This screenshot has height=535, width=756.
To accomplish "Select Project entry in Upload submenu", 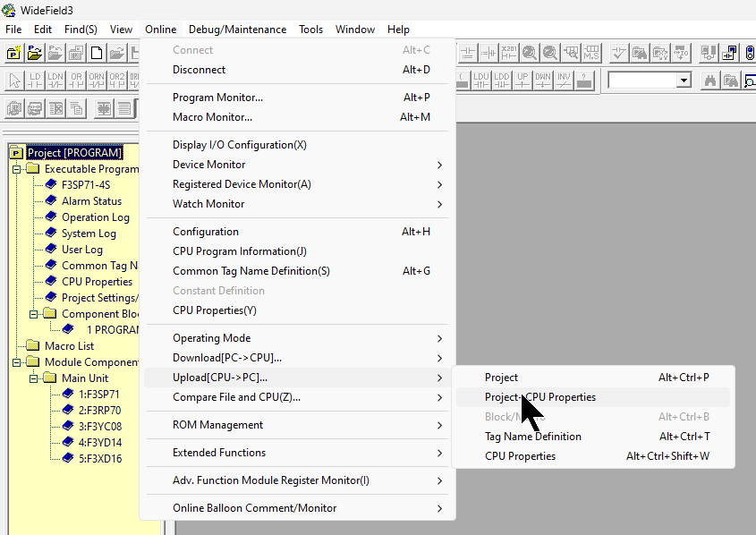I will click(x=593, y=378).
